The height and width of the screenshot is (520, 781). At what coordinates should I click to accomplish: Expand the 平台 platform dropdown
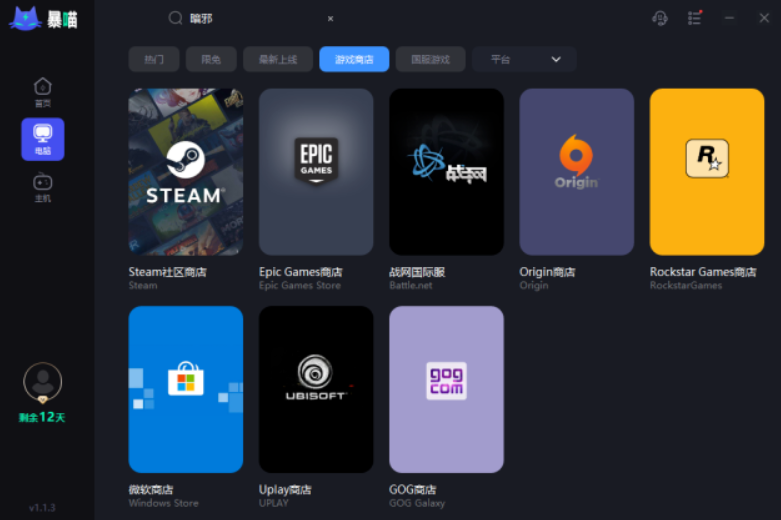(525, 59)
